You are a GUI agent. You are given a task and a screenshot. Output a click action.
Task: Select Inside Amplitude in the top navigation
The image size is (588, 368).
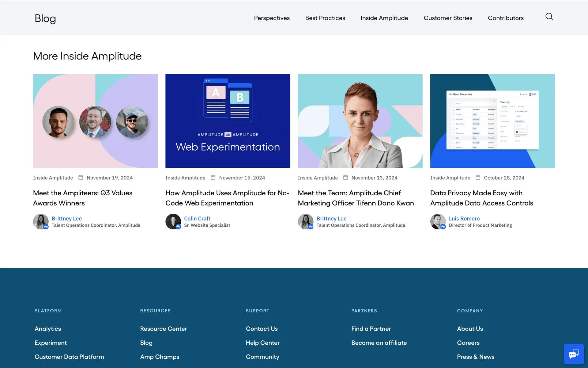(384, 18)
